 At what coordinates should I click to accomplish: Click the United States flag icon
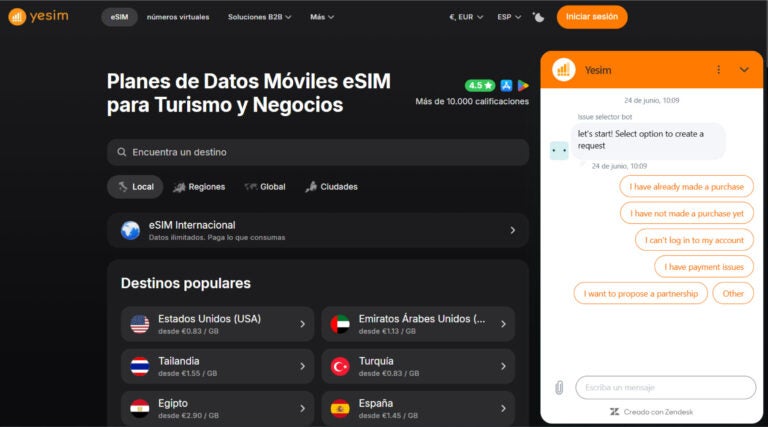(x=140, y=324)
